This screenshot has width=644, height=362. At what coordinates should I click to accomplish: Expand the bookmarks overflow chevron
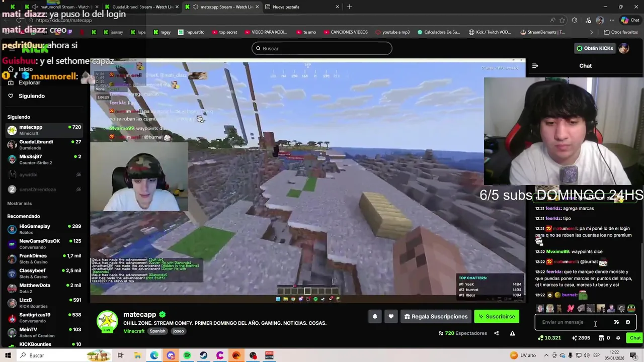pyautogui.click(x=592, y=32)
